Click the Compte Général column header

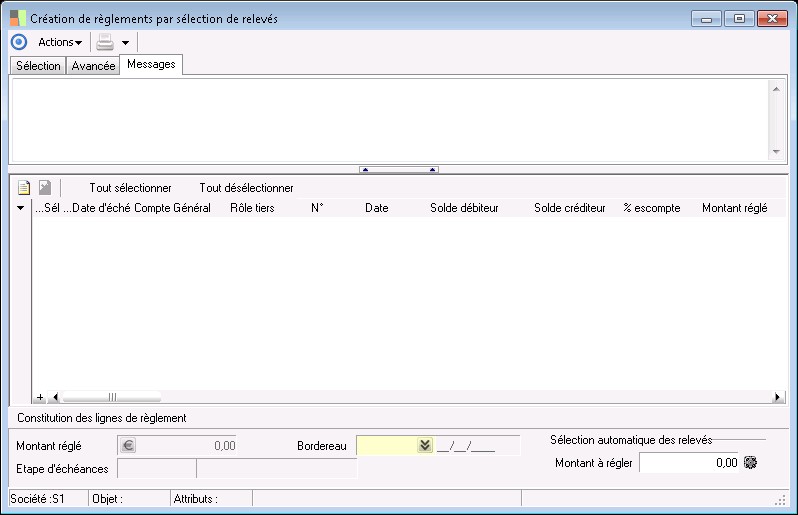pos(172,208)
